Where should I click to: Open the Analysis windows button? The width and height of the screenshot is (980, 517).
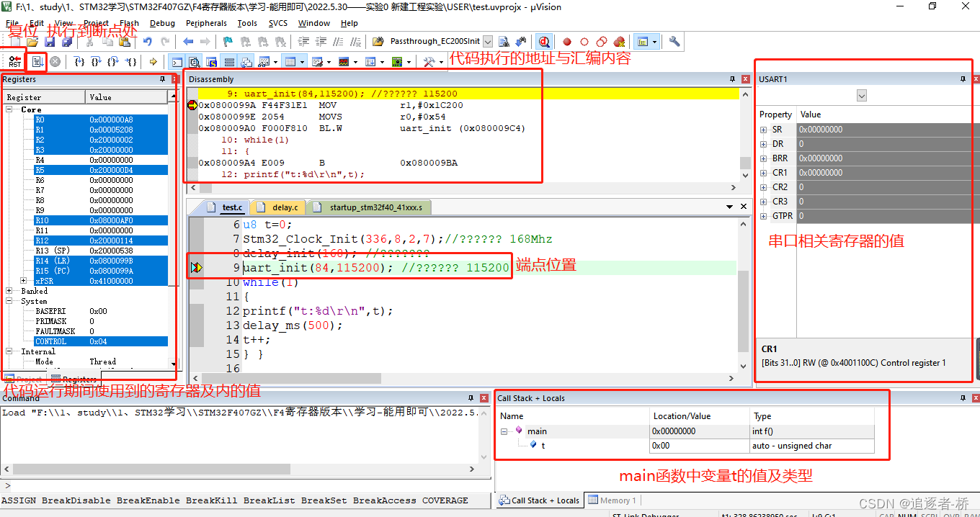[x=344, y=62]
